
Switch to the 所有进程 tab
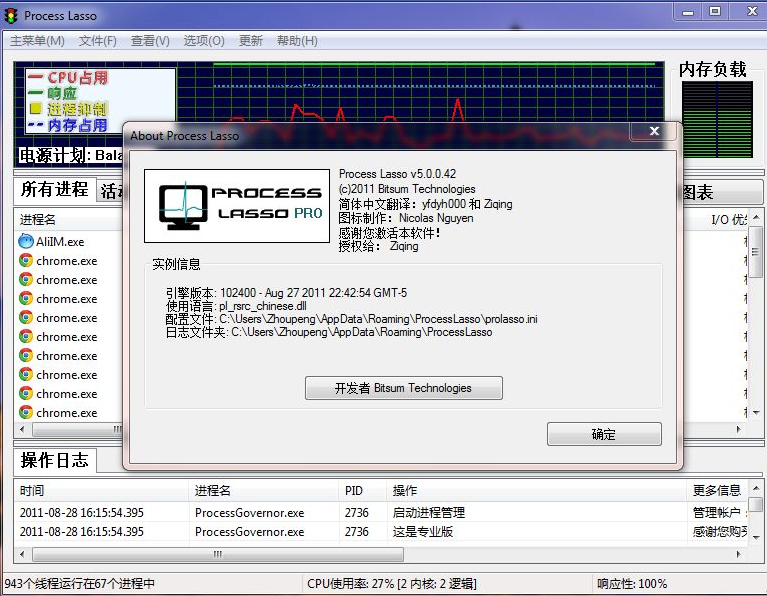coord(54,189)
